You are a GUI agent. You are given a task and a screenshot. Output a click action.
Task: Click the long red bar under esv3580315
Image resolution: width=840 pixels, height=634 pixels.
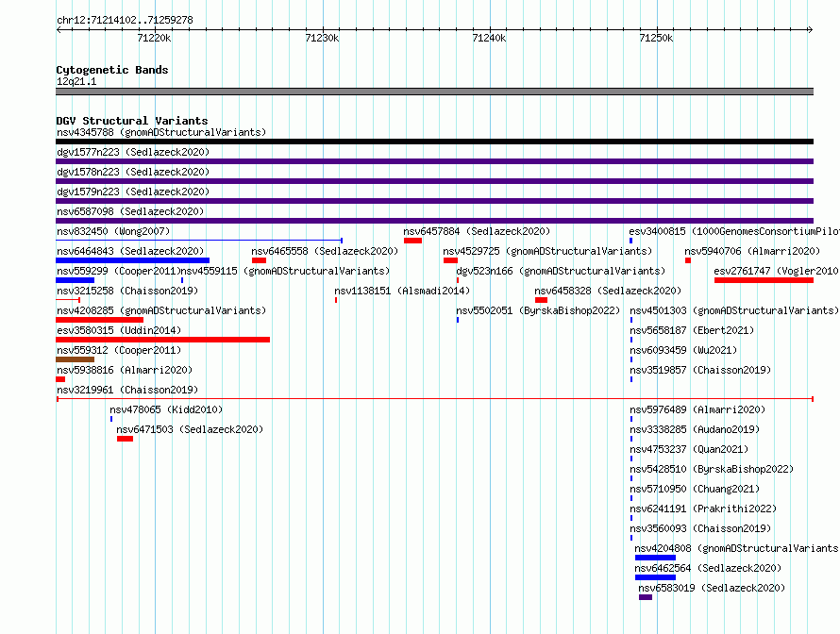(x=163, y=340)
